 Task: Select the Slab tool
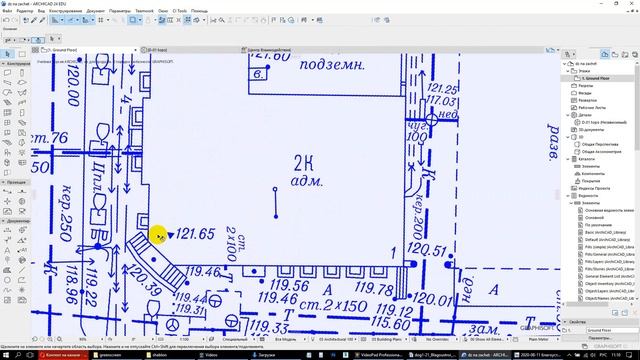coord(22,83)
